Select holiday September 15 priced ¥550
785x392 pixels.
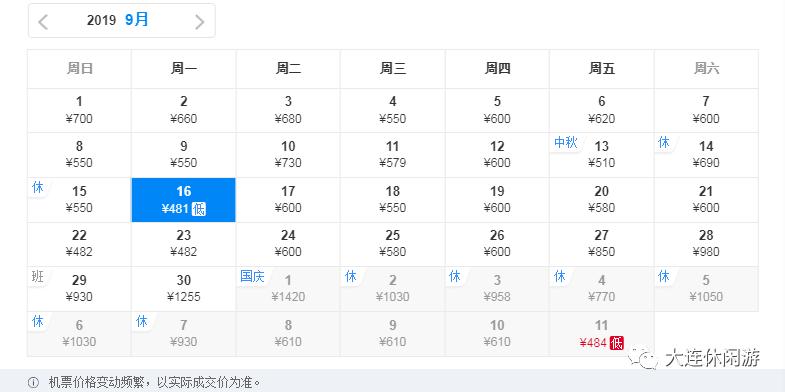pyautogui.click(x=79, y=200)
